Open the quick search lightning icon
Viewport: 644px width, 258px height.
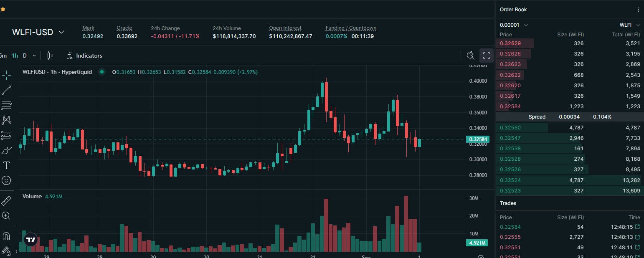pyautogui.click(x=471, y=56)
